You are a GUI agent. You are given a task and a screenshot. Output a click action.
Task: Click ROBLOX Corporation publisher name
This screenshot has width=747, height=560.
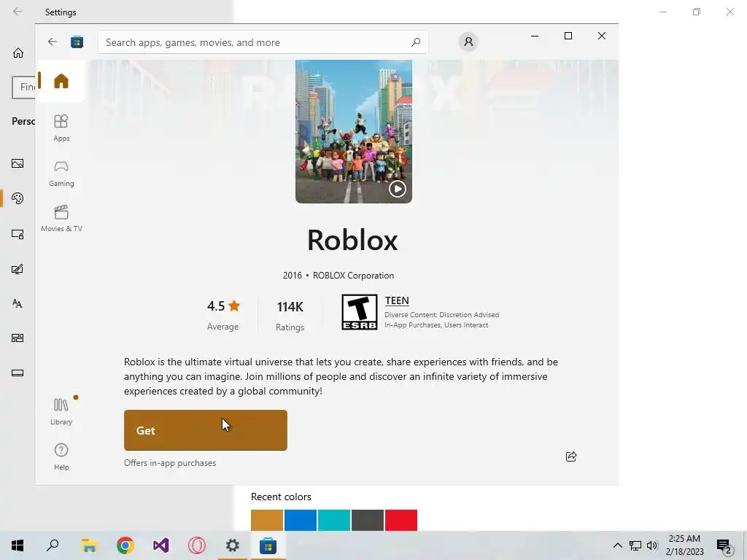point(353,275)
